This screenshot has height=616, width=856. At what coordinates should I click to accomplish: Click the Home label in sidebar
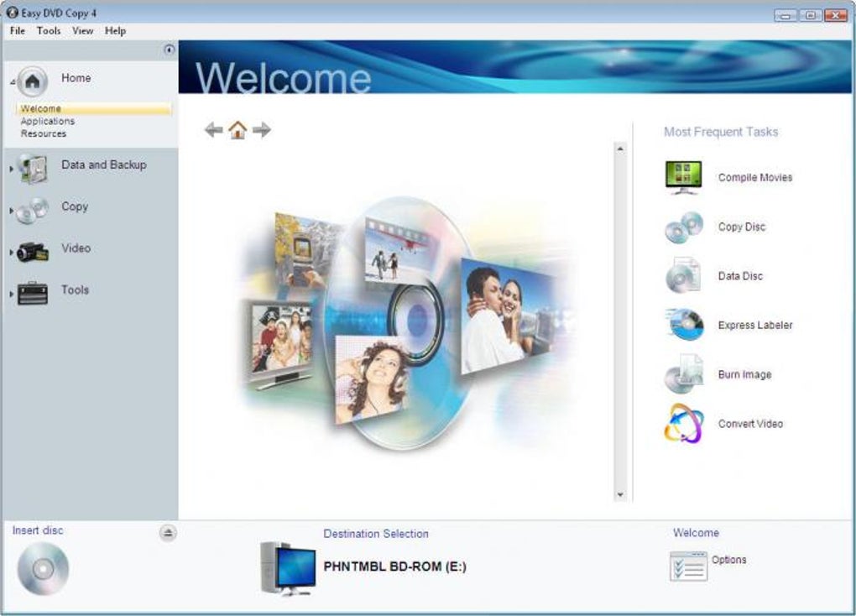76,78
